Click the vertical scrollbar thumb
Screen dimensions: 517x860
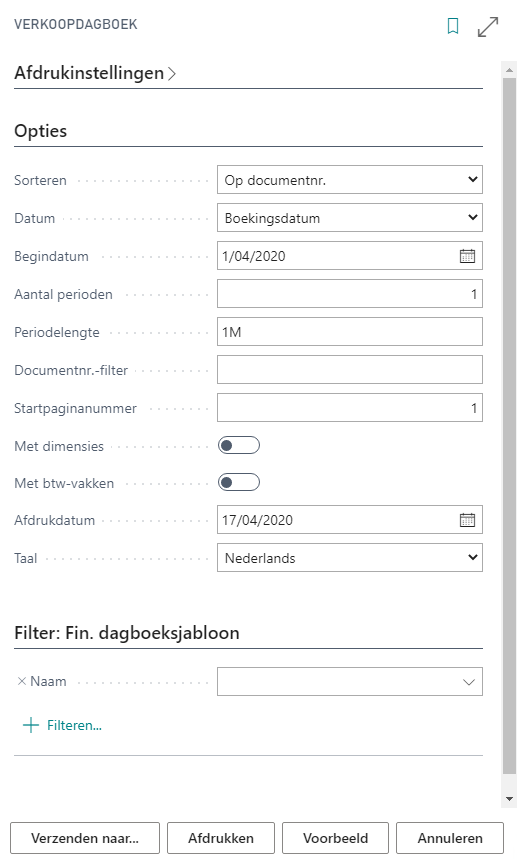tap(509, 426)
